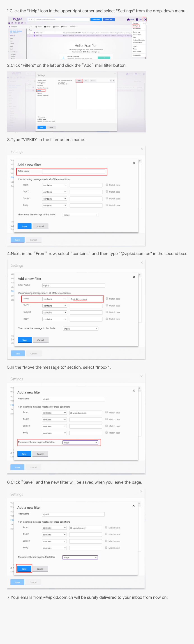Tick From row Match case in step 6 dialog
Screen dimensions: 194x644
pos(106,527)
